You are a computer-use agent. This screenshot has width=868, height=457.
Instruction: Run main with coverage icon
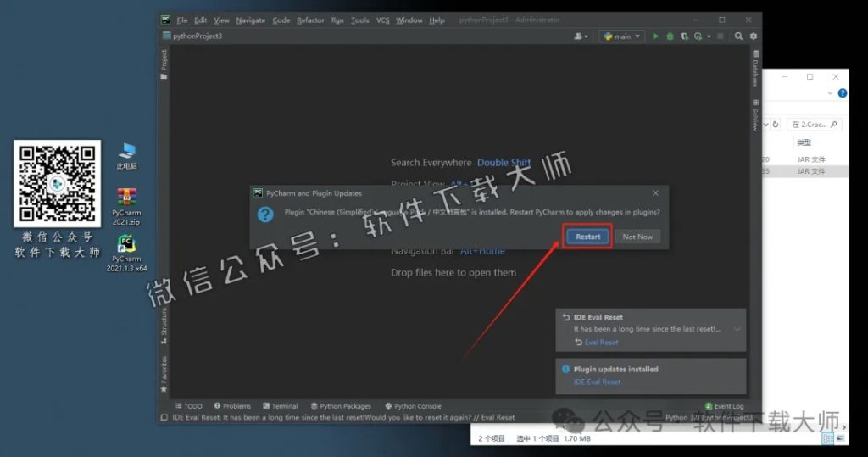pyautogui.click(x=684, y=36)
